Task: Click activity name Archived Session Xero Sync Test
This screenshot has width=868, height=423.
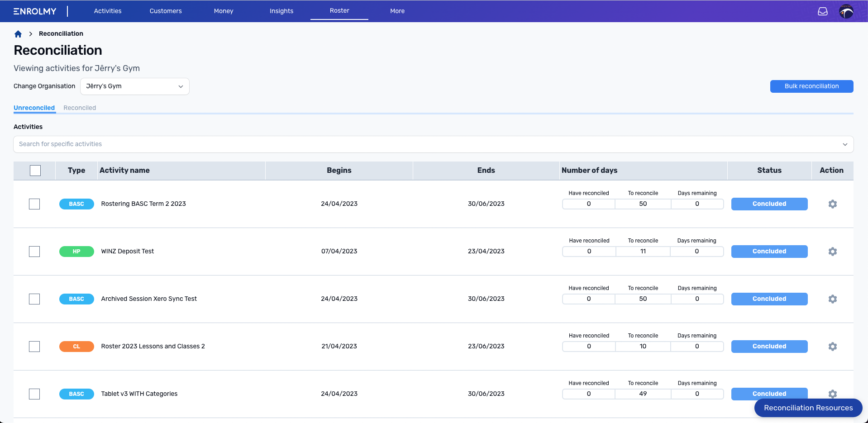Action: [x=149, y=299]
